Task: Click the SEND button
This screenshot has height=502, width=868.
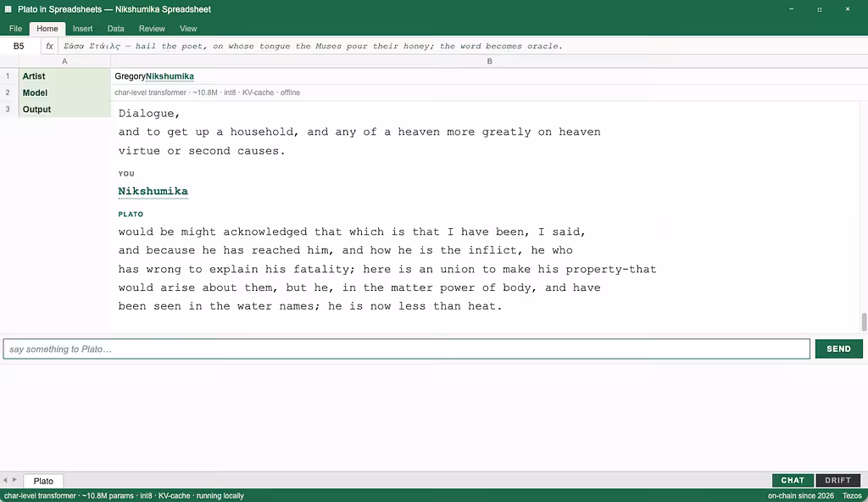Action: click(838, 349)
